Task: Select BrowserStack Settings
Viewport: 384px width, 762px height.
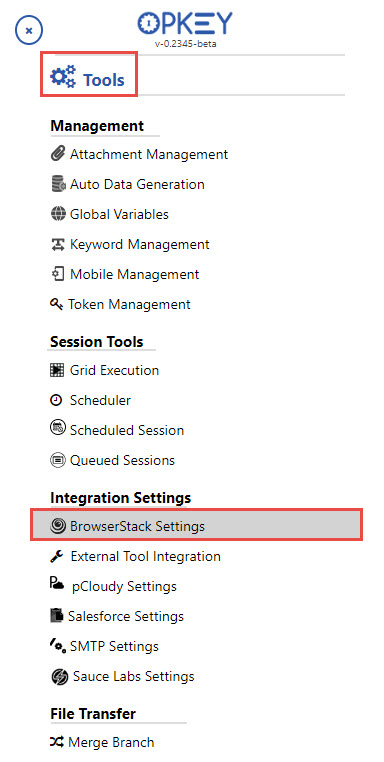Action: coord(196,525)
